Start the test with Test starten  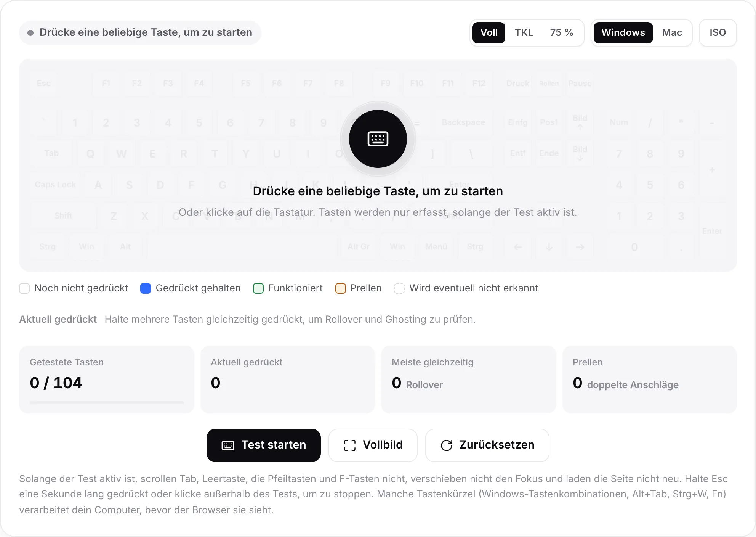pyautogui.click(x=264, y=445)
